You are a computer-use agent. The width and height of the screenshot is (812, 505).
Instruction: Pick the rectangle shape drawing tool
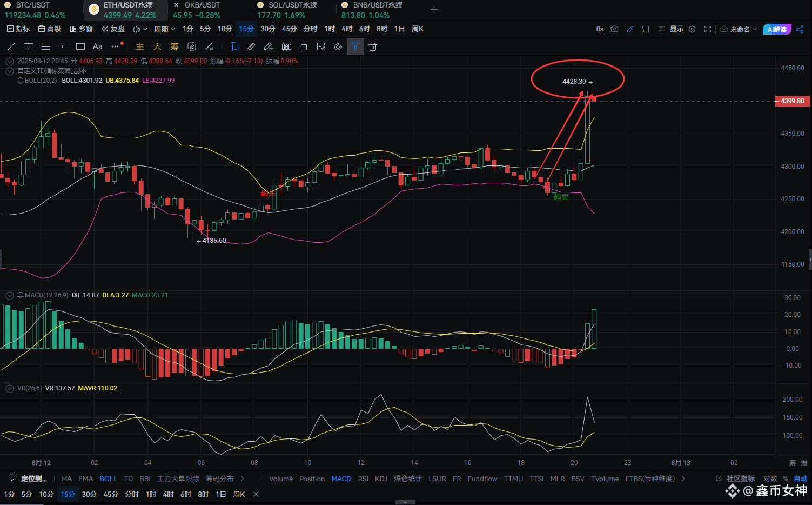[80, 46]
